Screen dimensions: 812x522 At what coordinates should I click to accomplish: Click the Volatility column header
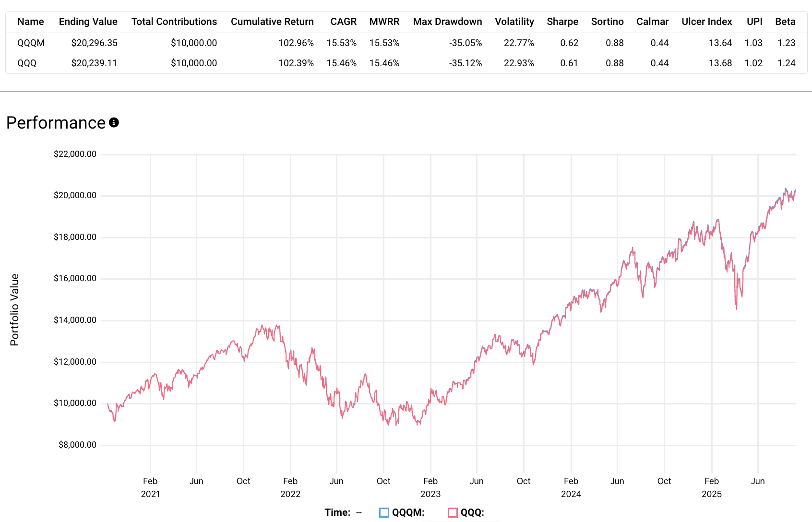(514, 22)
